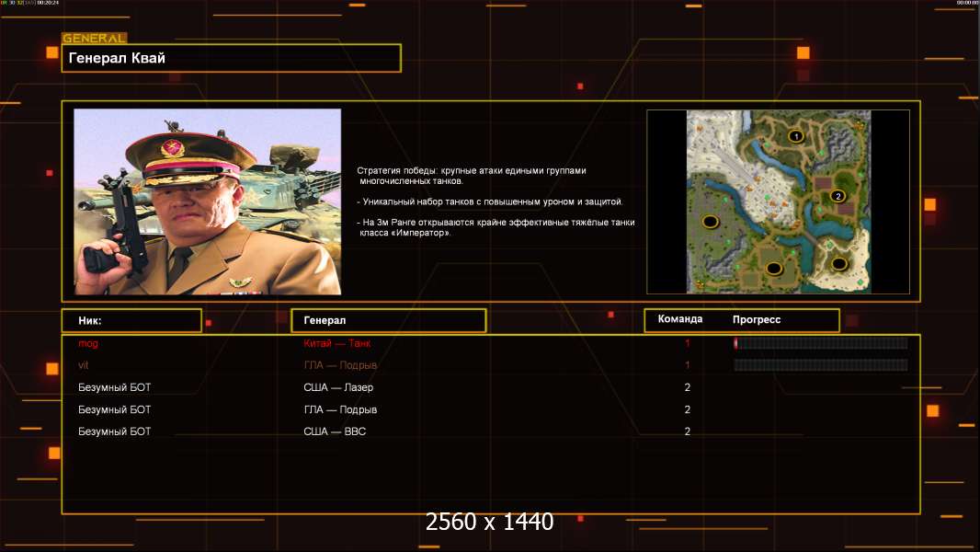Viewport: 980px width, 552px height.
Task: Select player name mog in the list
Action: [x=88, y=343]
